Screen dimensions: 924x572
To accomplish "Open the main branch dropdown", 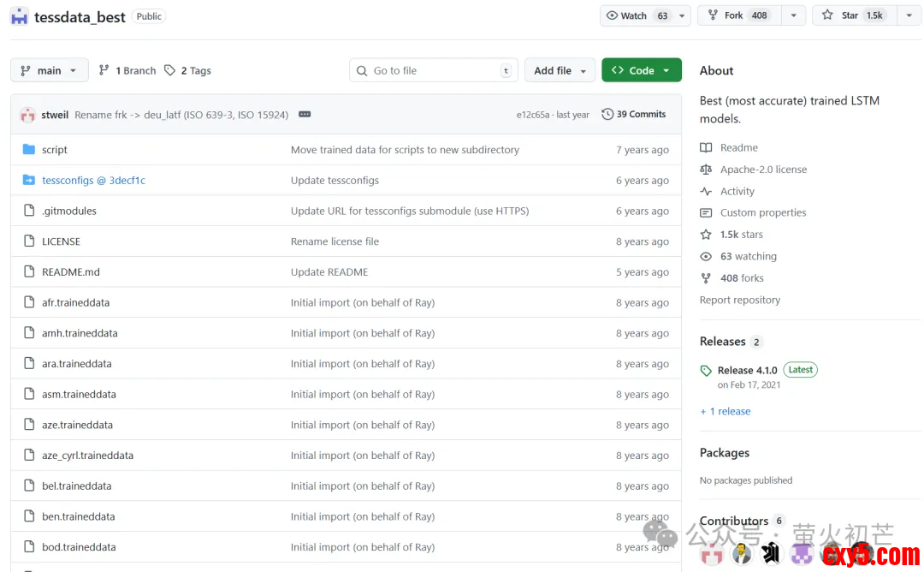I will click(50, 71).
